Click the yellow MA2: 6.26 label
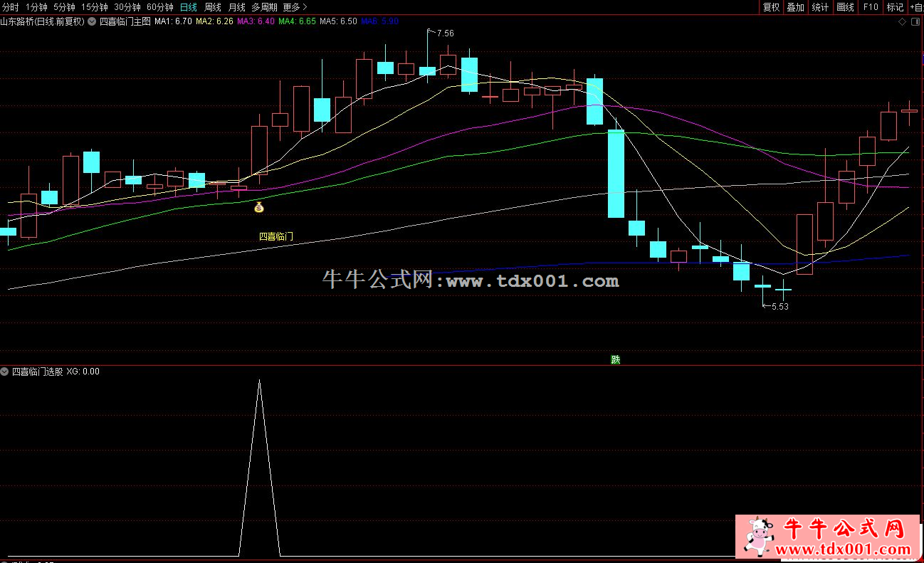This screenshot has width=924, height=563. coord(215,22)
